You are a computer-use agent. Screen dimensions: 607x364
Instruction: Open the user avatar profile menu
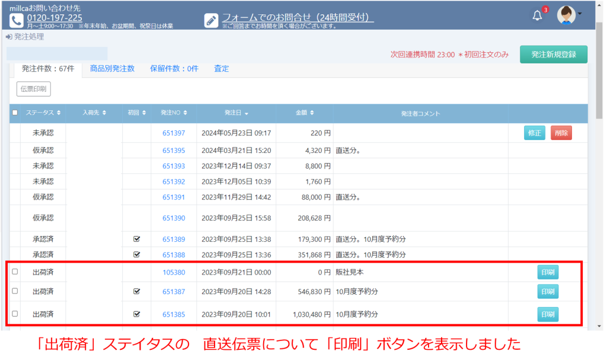click(567, 15)
